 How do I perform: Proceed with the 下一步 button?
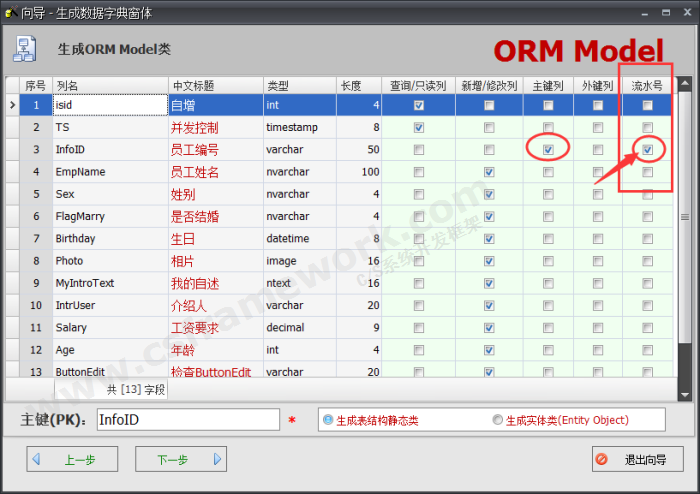(180, 460)
